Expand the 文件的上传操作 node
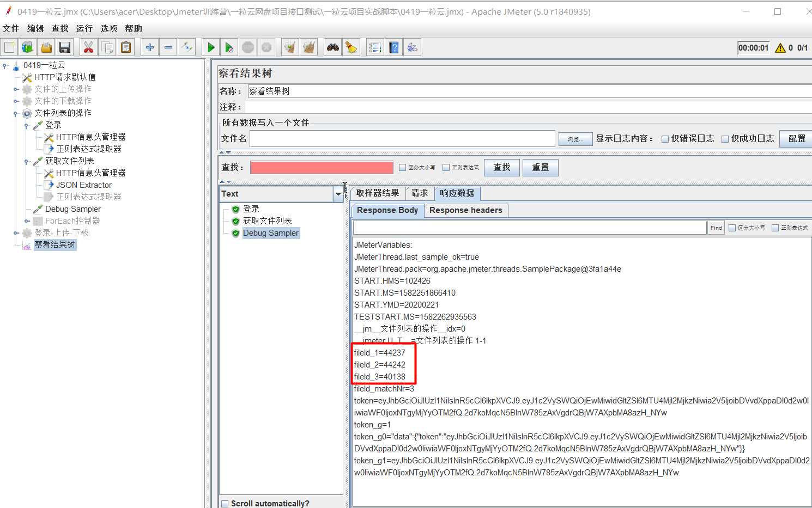This screenshot has width=812, height=508. click(16, 89)
